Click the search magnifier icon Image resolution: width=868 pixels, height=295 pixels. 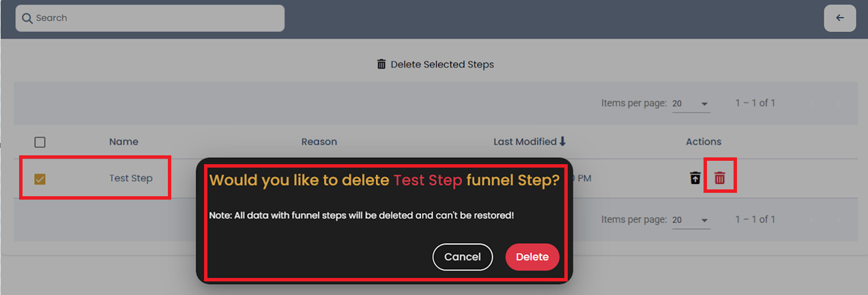pyautogui.click(x=27, y=18)
